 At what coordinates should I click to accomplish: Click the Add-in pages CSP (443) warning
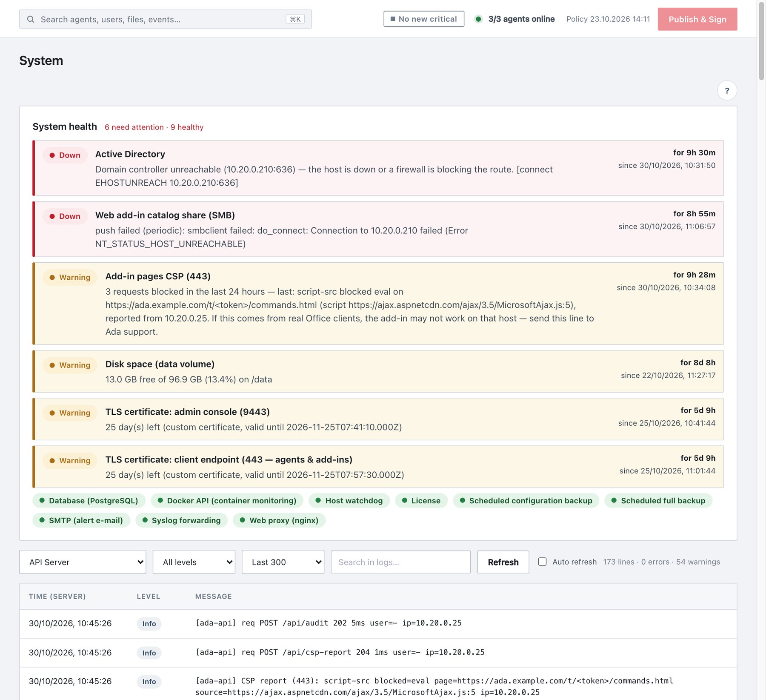[x=378, y=304]
